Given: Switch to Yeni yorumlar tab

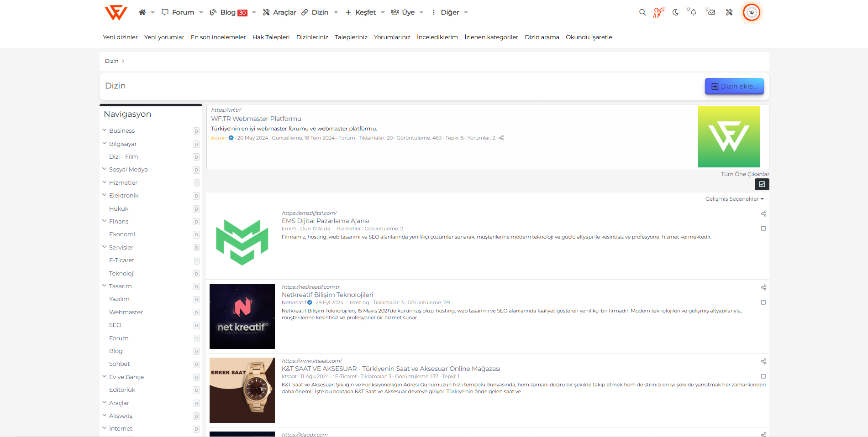Looking at the screenshot, I should coord(164,37).
